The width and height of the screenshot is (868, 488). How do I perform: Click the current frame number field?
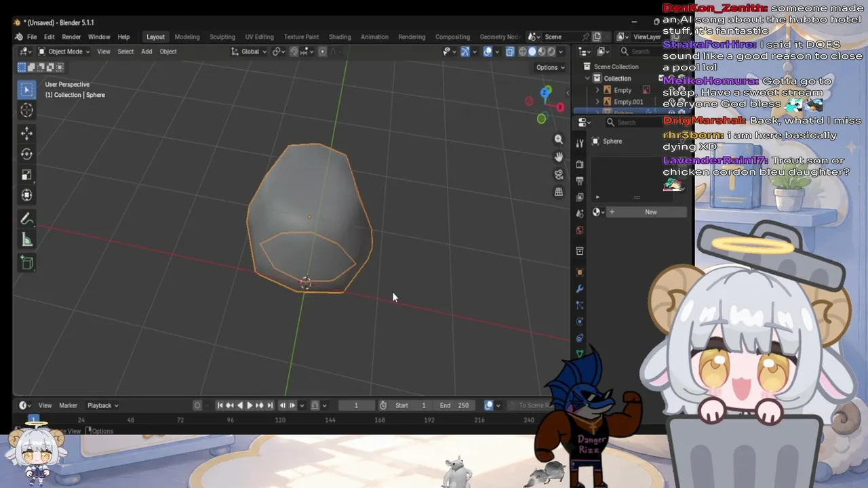[x=356, y=405]
